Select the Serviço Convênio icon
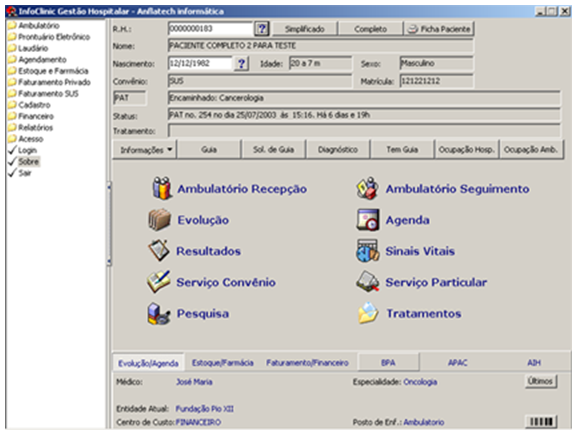Image resolution: width=578 pixels, height=432 pixels. 159,282
